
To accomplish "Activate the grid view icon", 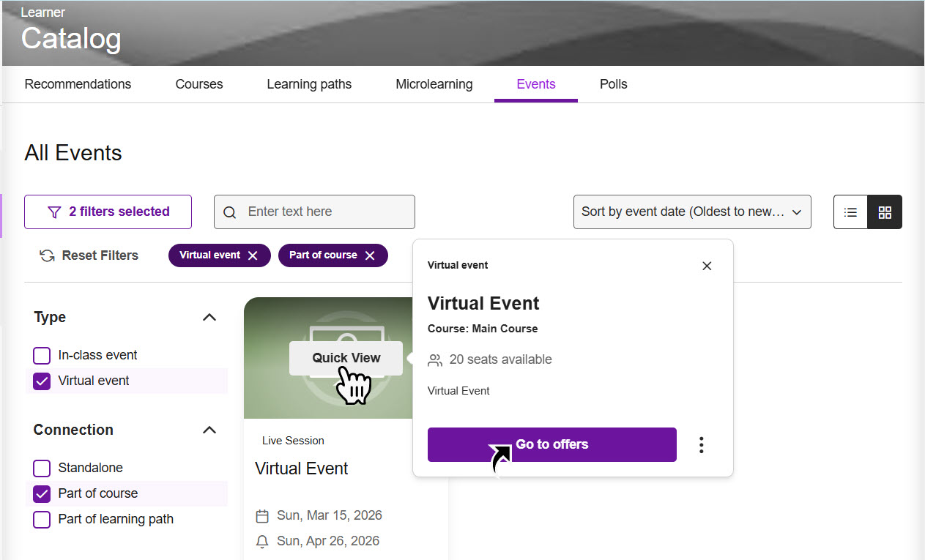I will click(x=885, y=212).
